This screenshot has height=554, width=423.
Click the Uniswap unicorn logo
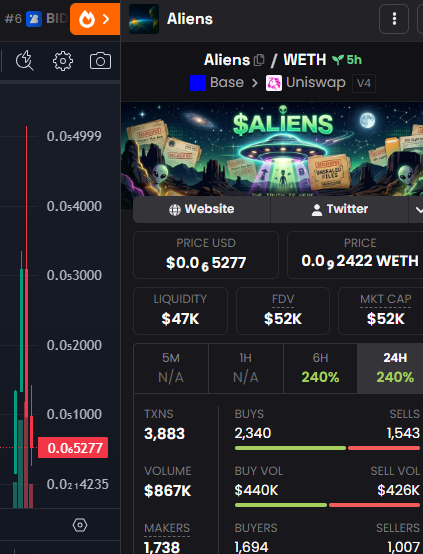274,83
